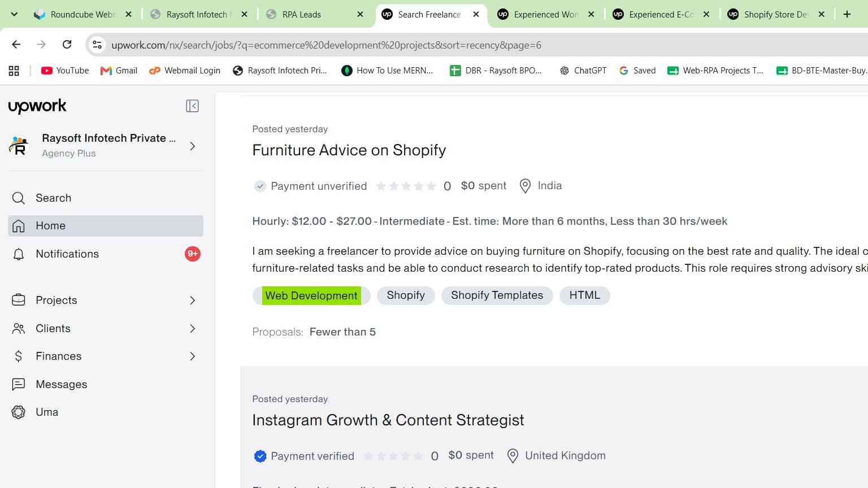
Task: Open Furniture Advice on Shopify job
Action: coord(349,150)
